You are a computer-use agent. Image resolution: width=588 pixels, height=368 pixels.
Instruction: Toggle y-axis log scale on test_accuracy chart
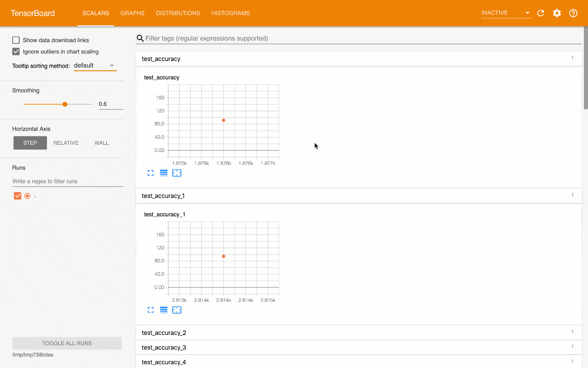[164, 173]
